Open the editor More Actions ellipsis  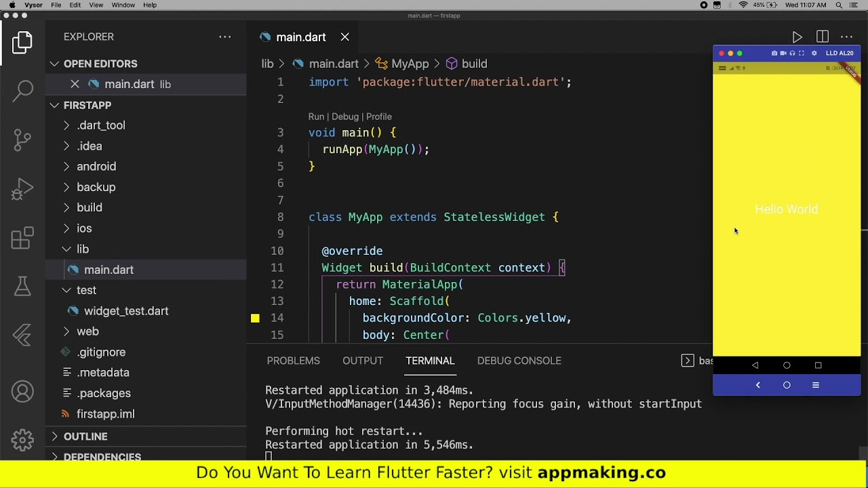point(846,37)
